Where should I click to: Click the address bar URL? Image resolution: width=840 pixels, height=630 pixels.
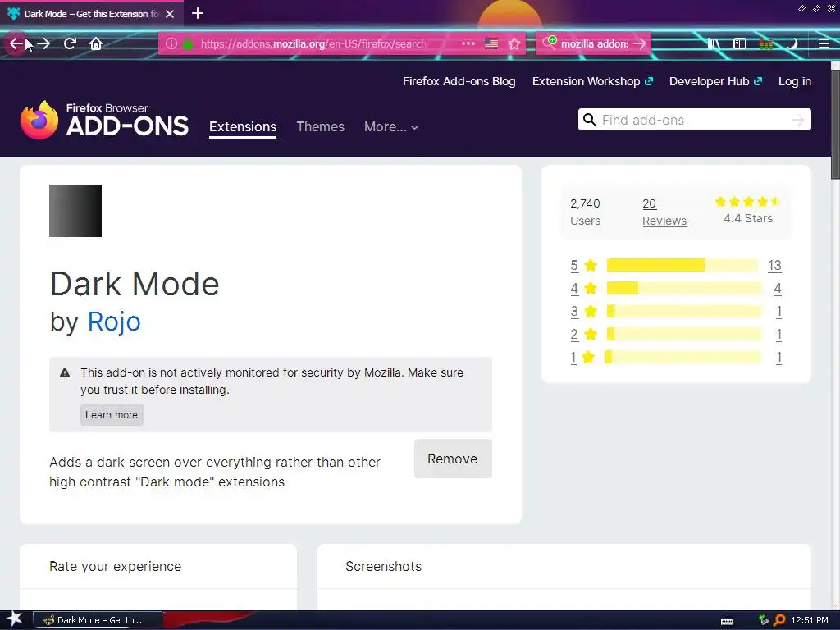pos(313,43)
